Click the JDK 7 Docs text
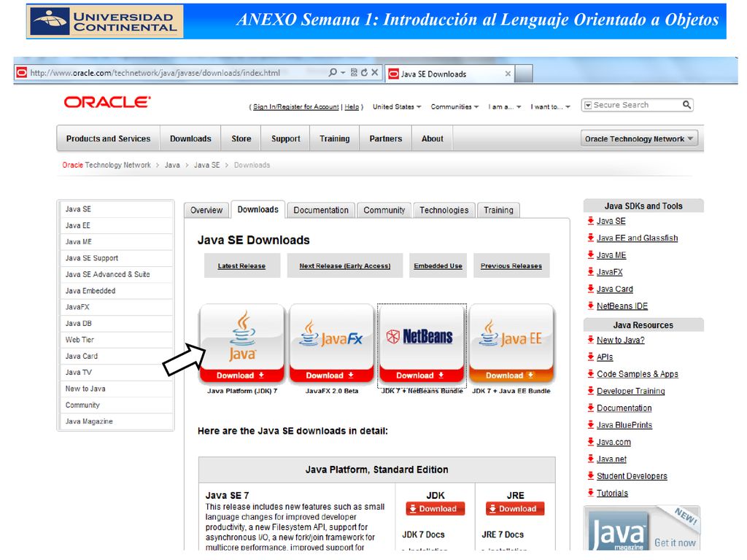The width and height of the screenshot is (747, 560). click(x=423, y=534)
